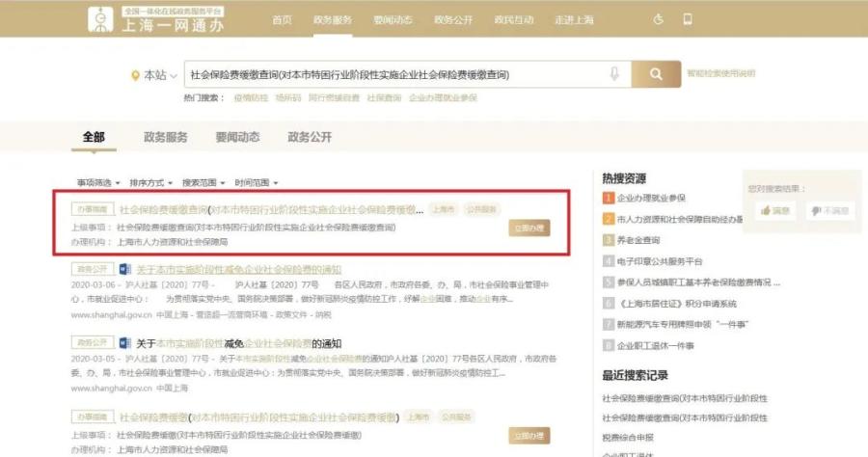
Task: Open Word document icon of first 政务公开 result
Action: (125, 269)
